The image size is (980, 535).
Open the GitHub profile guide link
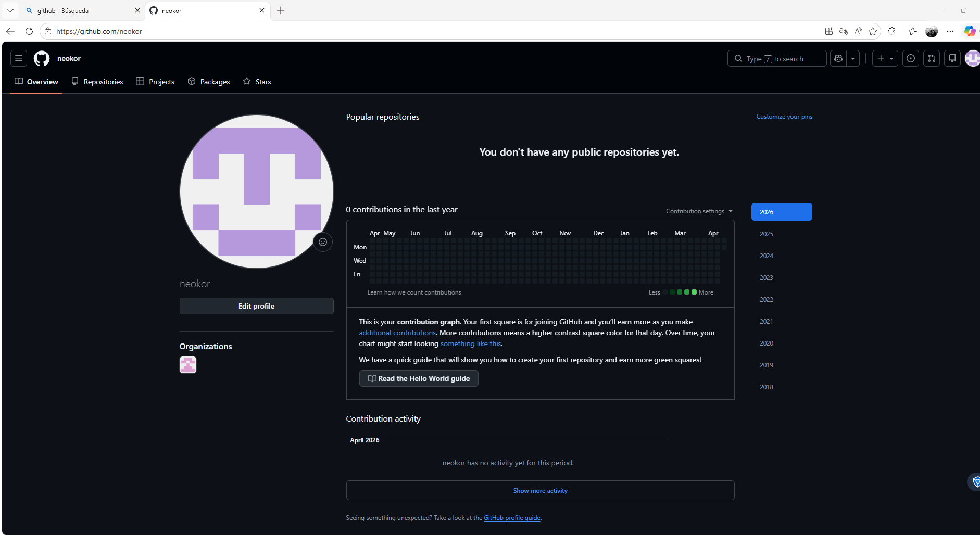click(x=512, y=518)
